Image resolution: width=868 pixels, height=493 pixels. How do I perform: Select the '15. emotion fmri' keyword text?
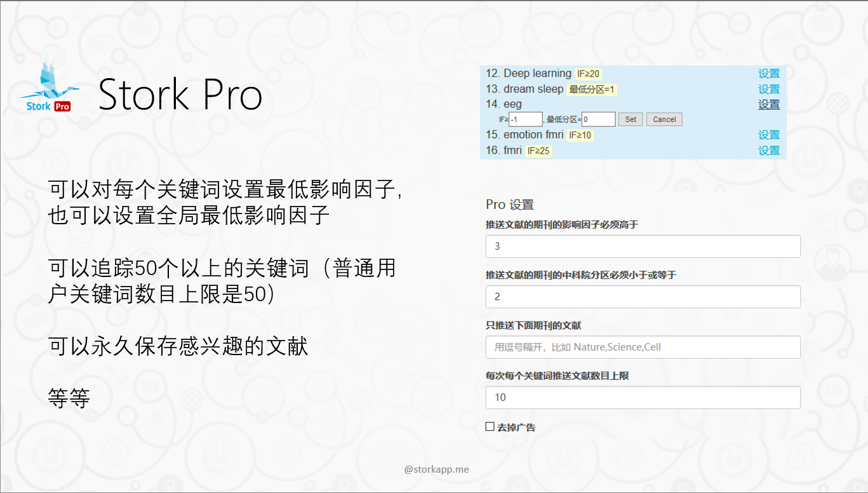(x=524, y=135)
